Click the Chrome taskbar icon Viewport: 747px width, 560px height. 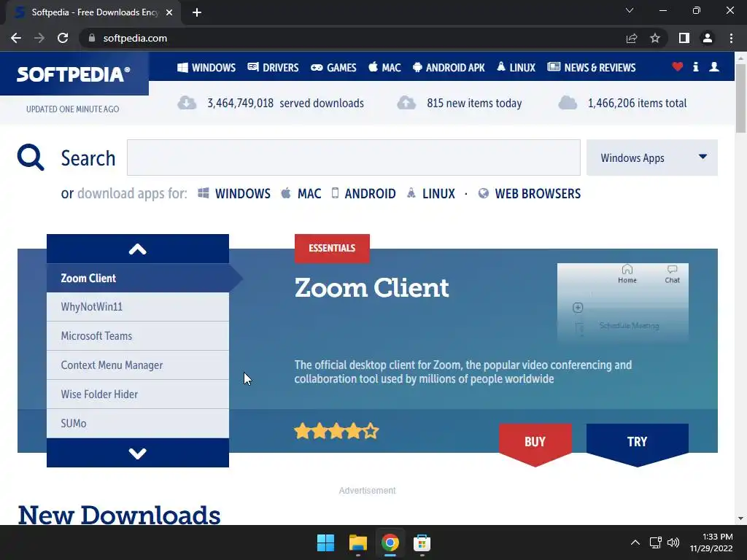390,542
